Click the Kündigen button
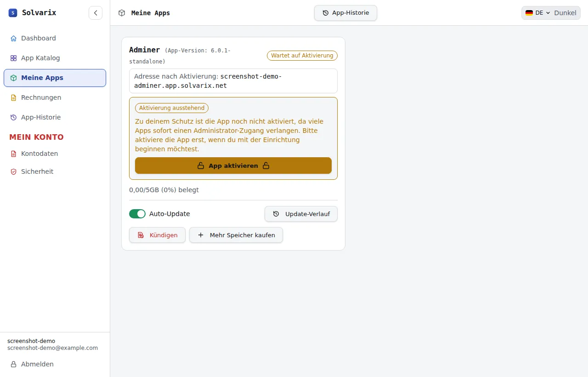The width and height of the screenshot is (588, 377). click(157, 235)
